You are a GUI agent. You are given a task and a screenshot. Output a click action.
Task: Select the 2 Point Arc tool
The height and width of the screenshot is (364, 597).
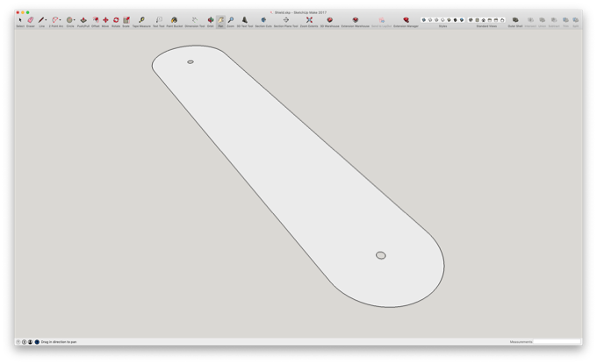(x=55, y=20)
